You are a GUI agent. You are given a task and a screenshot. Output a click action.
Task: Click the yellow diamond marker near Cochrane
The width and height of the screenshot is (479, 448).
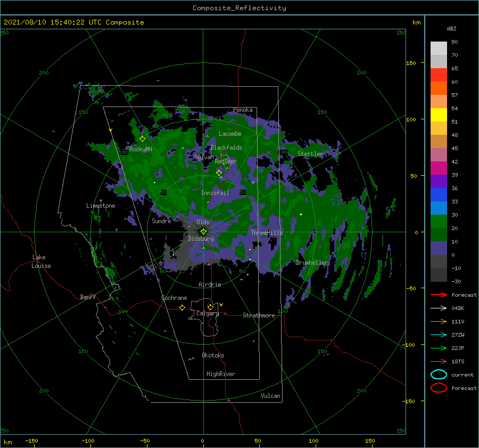183,307
